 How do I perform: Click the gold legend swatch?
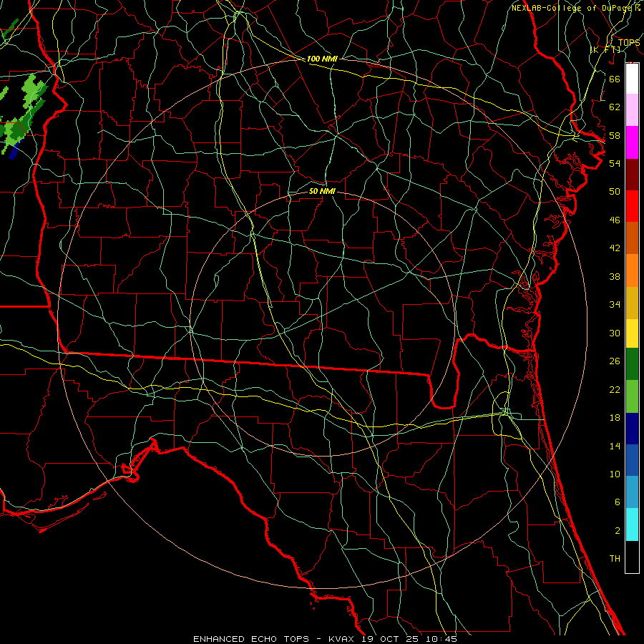coord(632,303)
